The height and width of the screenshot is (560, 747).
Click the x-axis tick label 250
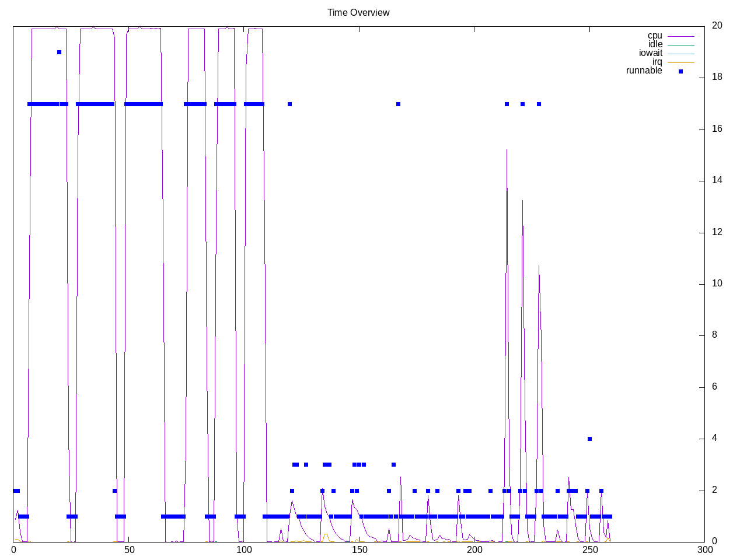tap(589, 550)
